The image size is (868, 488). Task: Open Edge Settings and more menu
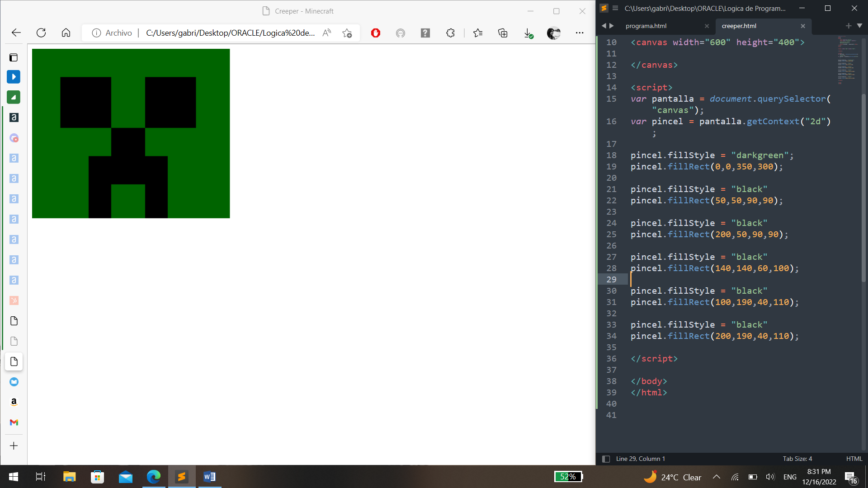point(580,33)
